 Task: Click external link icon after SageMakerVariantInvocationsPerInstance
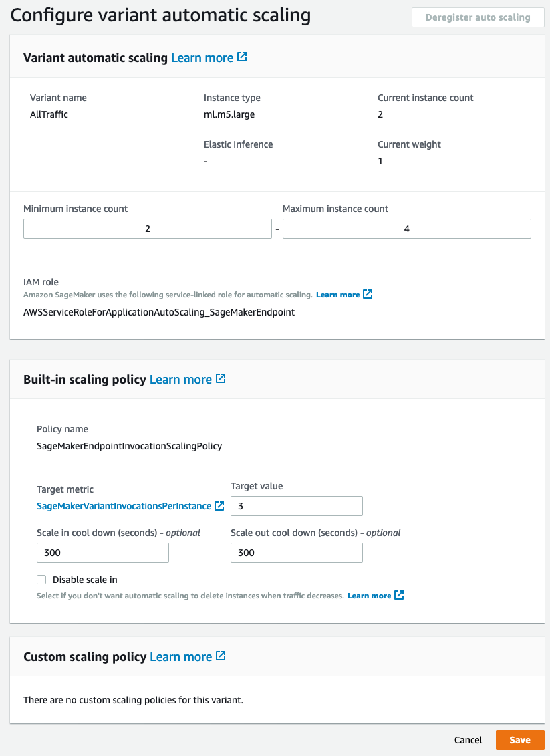[219, 506]
